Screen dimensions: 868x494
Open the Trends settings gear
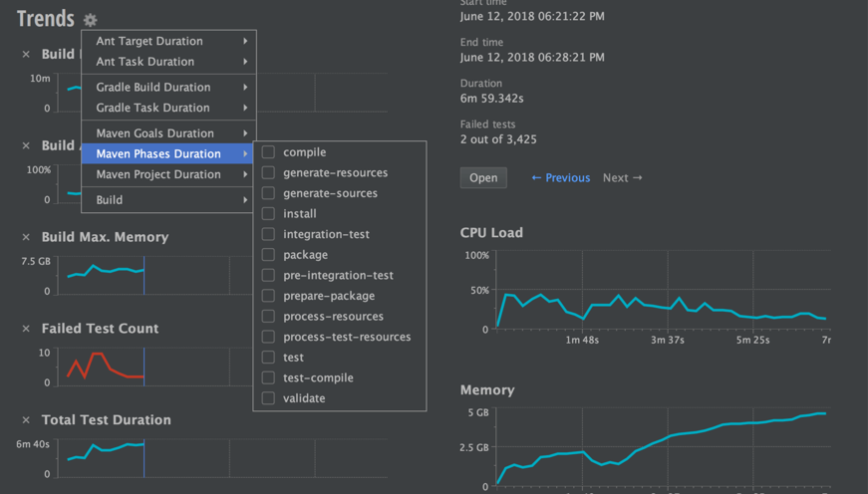[x=91, y=20]
